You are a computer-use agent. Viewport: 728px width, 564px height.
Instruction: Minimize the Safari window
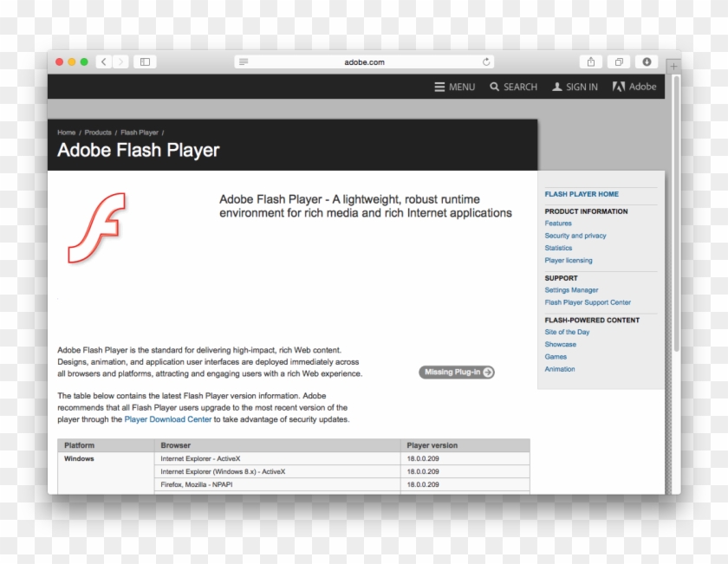[x=71, y=62]
